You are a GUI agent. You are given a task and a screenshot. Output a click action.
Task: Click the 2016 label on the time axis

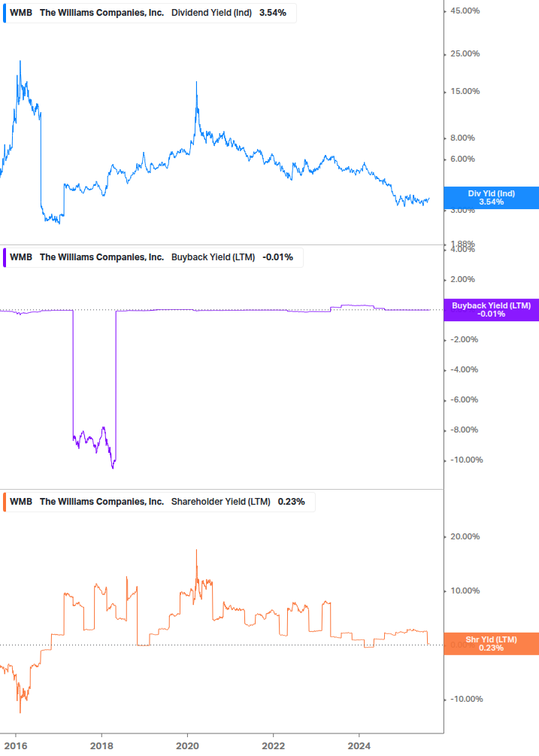(x=16, y=746)
